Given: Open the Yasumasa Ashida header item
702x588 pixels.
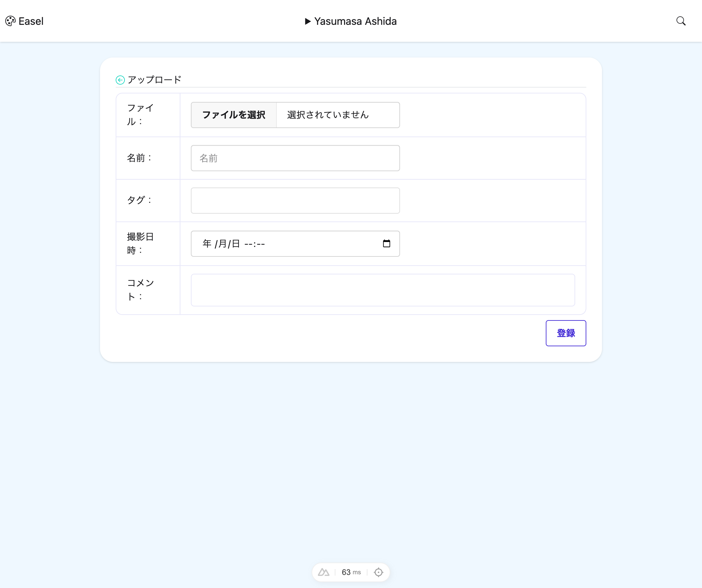Looking at the screenshot, I should coord(355,21).
